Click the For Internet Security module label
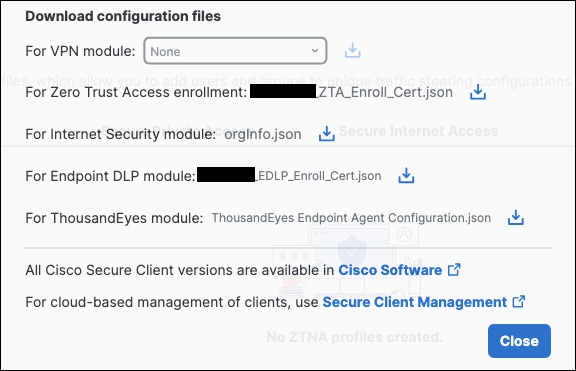Image resolution: width=576 pixels, height=371 pixels. pos(120,134)
